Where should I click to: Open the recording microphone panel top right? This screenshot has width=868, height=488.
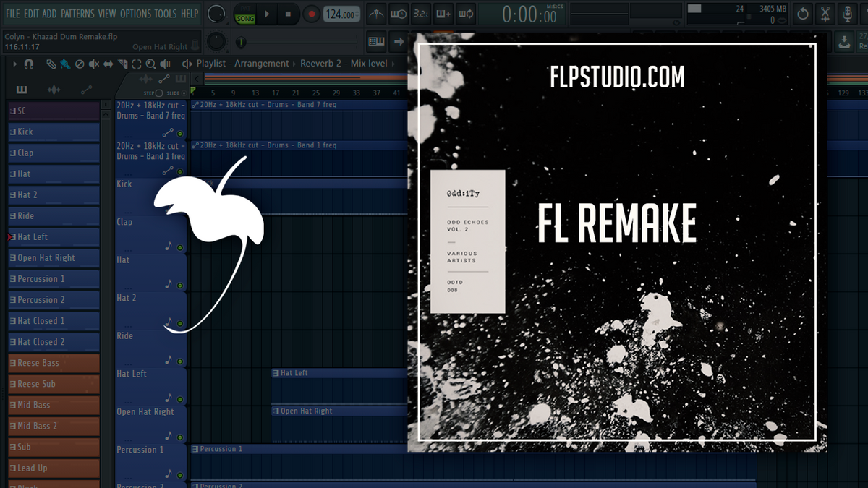[x=847, y=14]
